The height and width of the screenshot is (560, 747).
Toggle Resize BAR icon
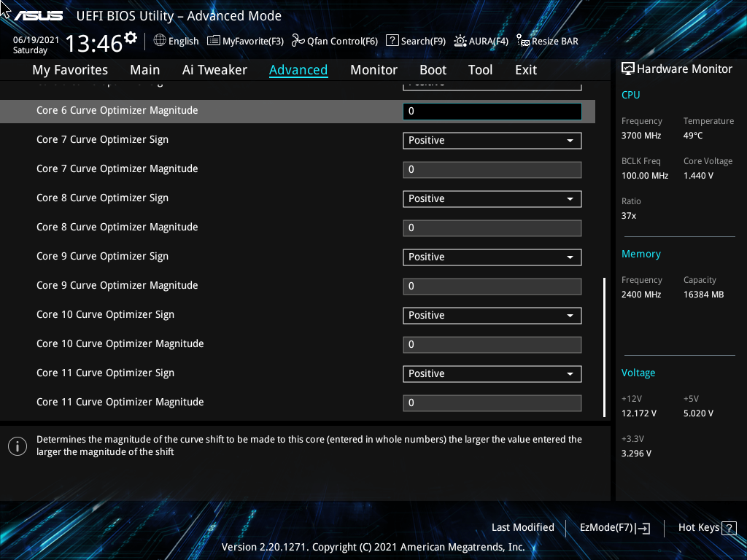click(523, 41)
